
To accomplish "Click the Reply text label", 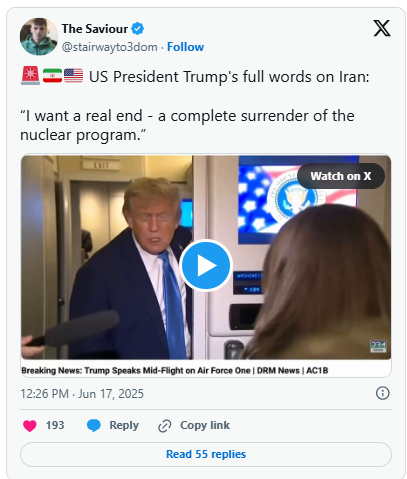I will pos(124,425).
